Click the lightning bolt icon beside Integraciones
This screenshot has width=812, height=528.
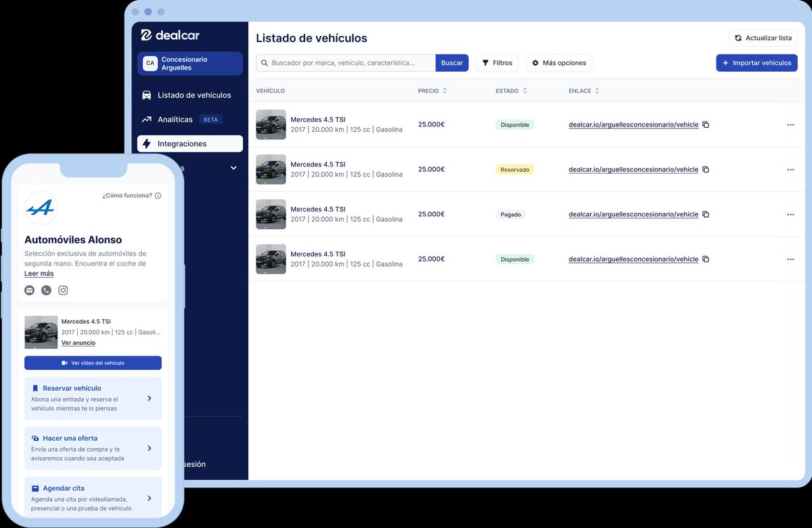[x=147, y=144]
